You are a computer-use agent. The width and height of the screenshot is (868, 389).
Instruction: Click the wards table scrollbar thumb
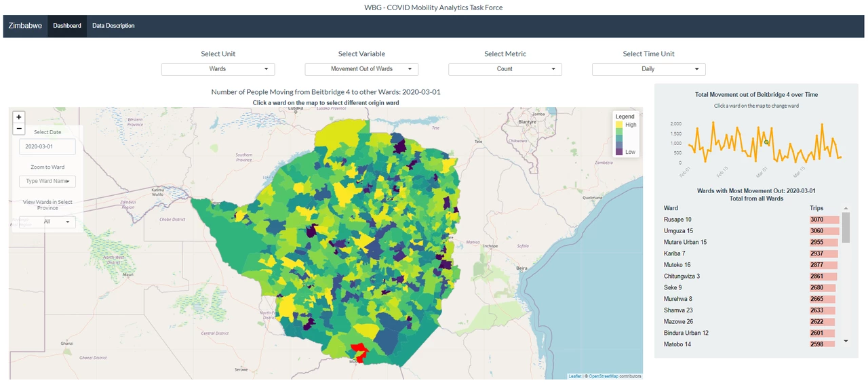point(846,228)
